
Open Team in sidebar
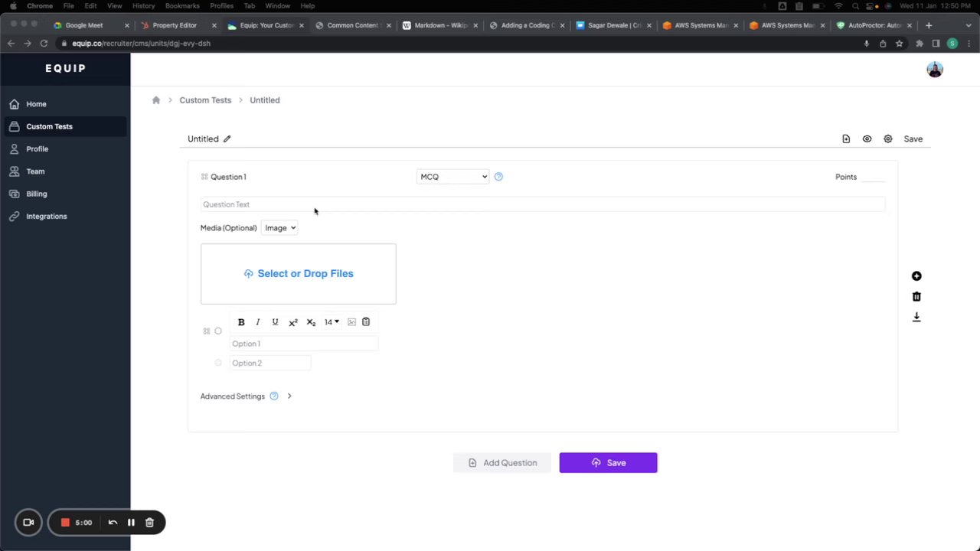(65, 171)
